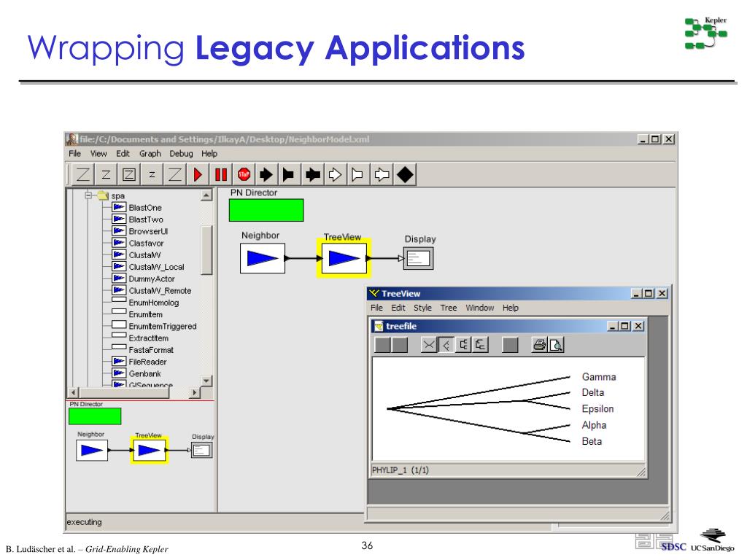Screen dimensions: 747x560
Task: Open the Style menu in TreeView
Action: 422,308
